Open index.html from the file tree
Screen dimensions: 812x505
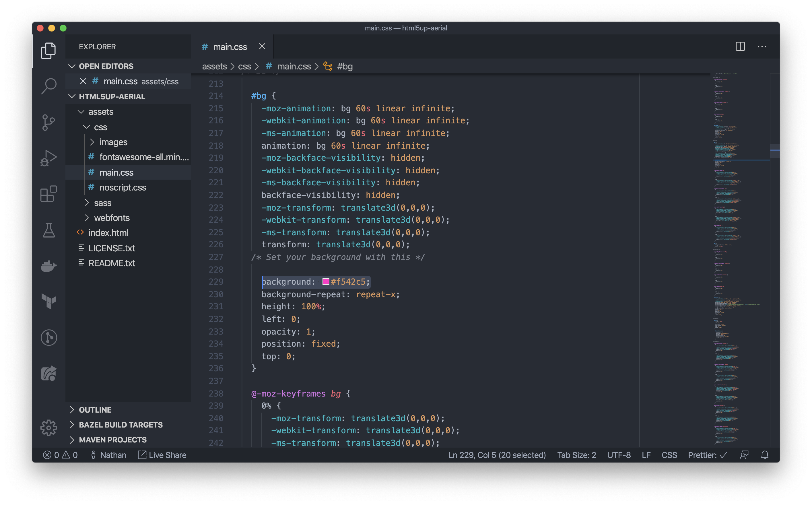coord(108,232)
